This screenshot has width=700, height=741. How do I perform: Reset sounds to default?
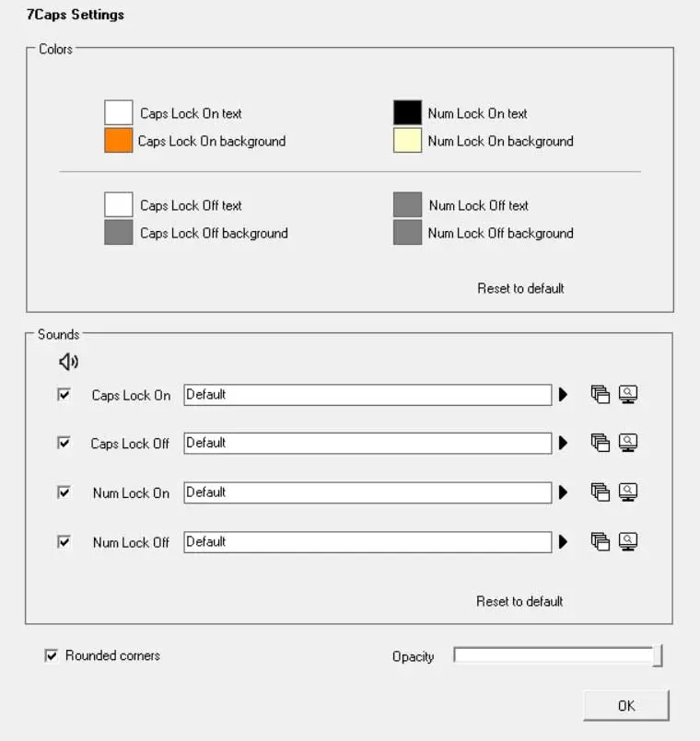(x=519, y=601)
